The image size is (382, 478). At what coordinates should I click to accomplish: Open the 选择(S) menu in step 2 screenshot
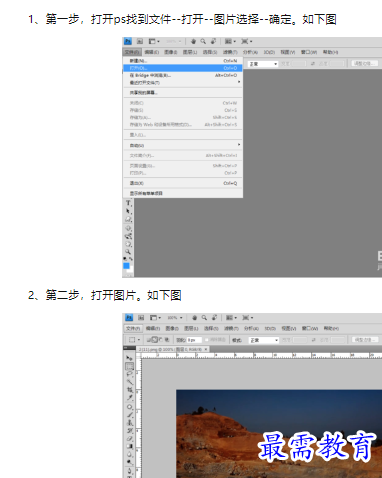click(x=211, y=329)
